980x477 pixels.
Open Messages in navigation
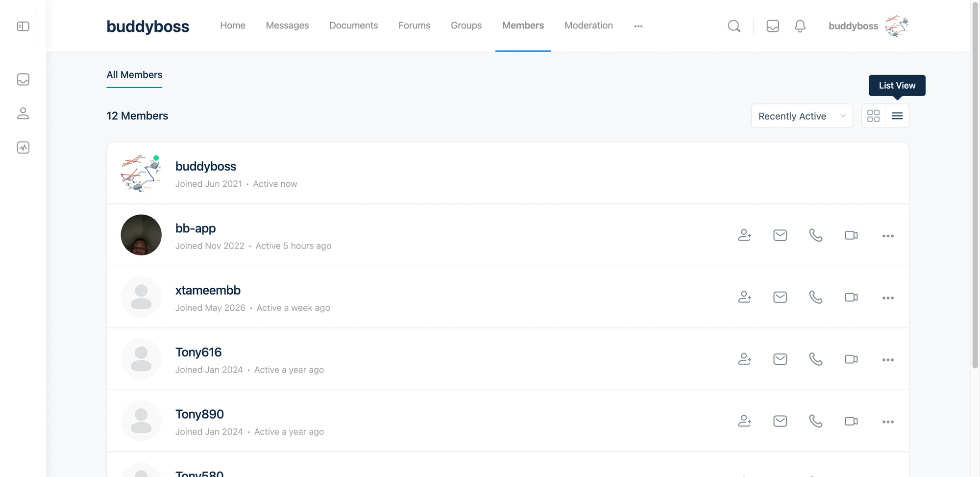[x=287, y=25]
